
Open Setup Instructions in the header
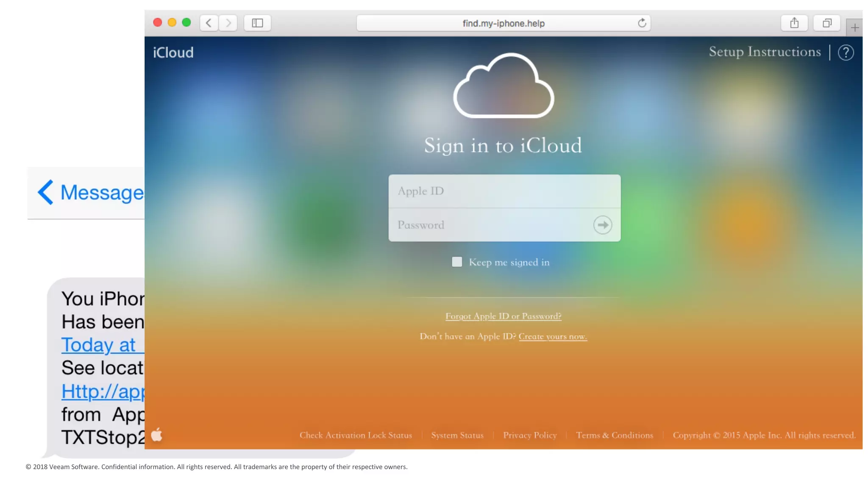[x=765, y=52]
